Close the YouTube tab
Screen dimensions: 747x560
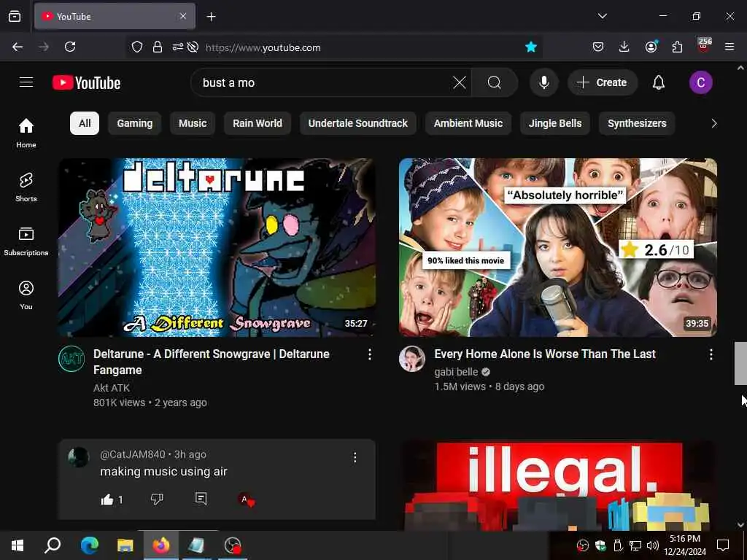183,16
